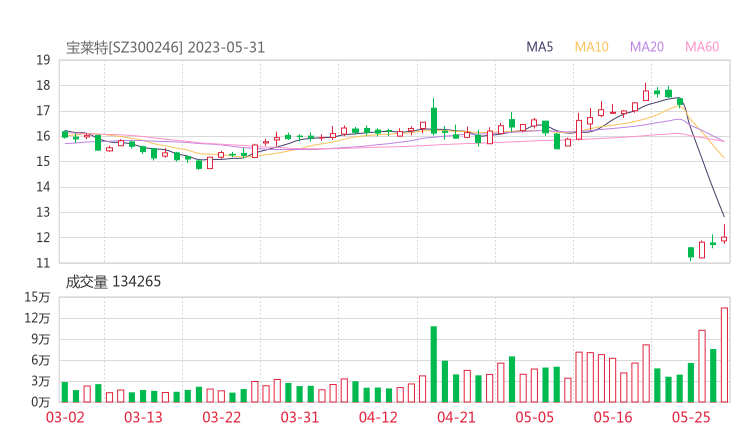The image size is (740, 440).
Task: Click the 03-31 date axis label
Action: coord(300,417)
